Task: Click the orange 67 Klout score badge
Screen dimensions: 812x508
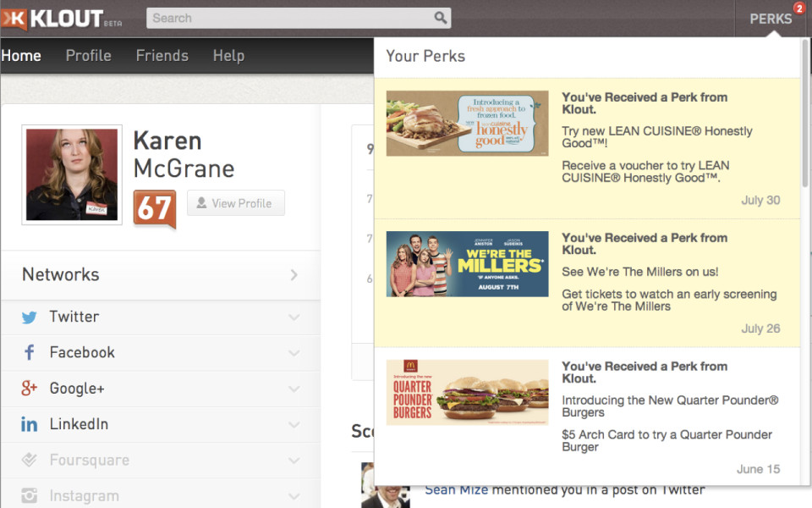Action: (x=154, y=208)
